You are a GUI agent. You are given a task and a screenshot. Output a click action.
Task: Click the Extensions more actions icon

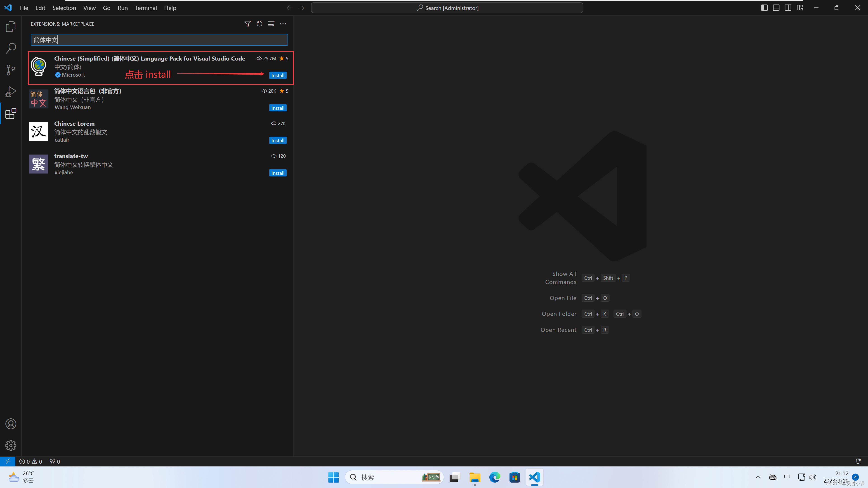tap(283, 24)
